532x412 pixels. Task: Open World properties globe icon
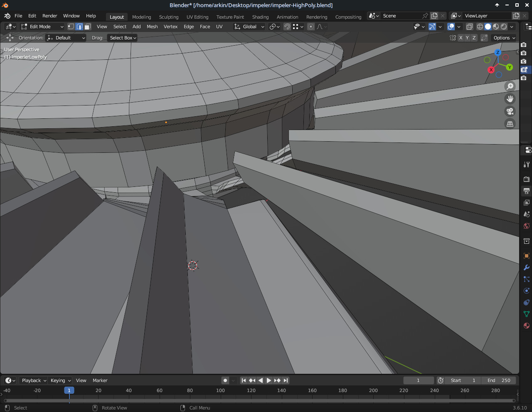coord(527,226)
